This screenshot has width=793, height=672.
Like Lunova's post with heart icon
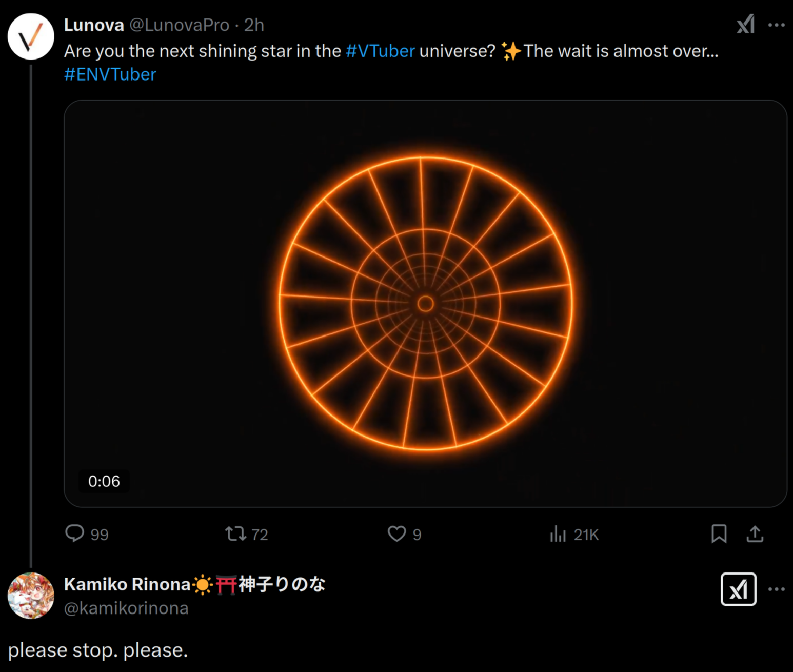(396, 534)
